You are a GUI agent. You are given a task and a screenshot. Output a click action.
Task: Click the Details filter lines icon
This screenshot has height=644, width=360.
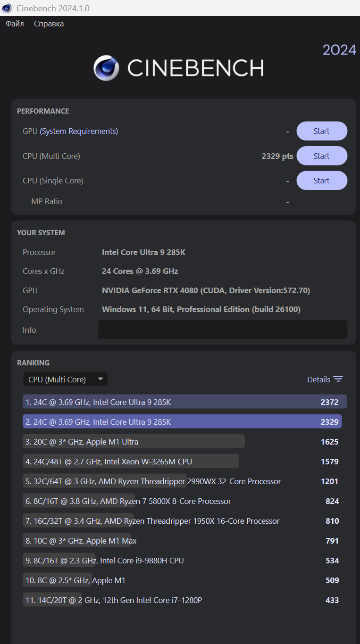pos(338,380)
